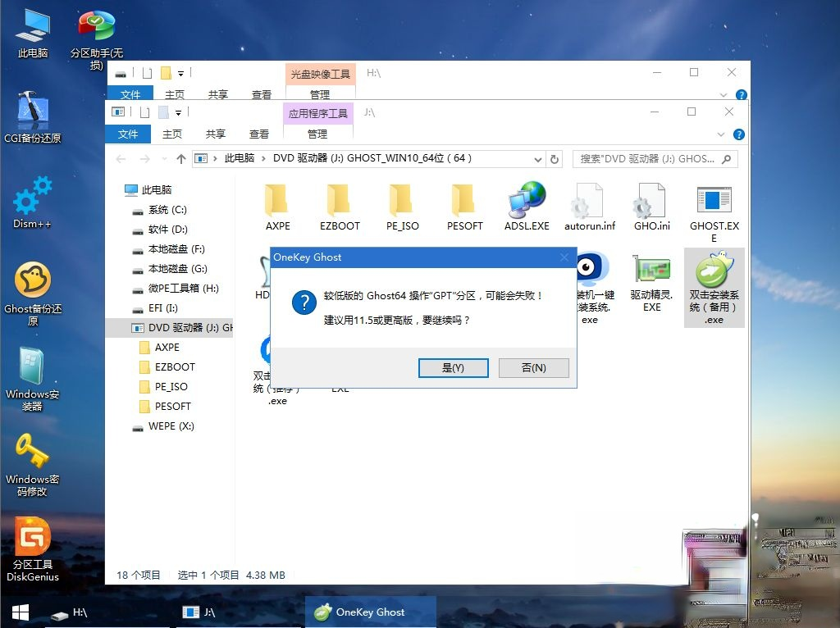
Task: Open the Windows密码修改 key icon
Action: tap(33, 464)
